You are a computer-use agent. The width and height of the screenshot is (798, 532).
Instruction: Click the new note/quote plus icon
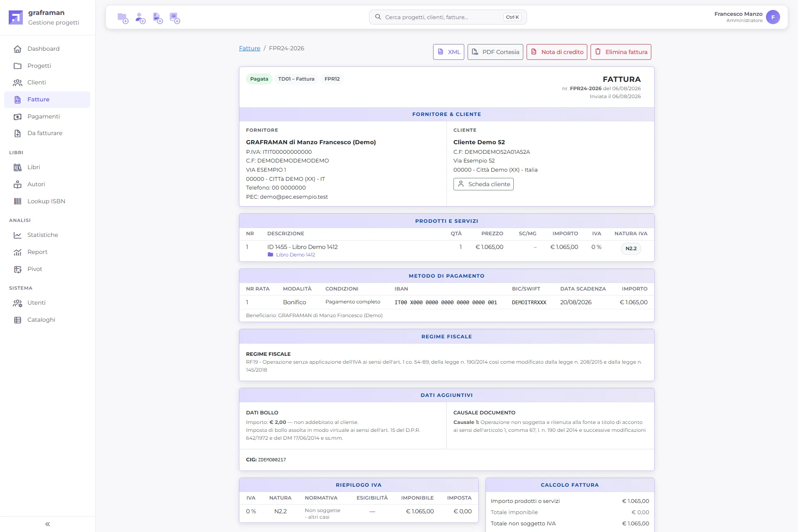pos(175,18)
